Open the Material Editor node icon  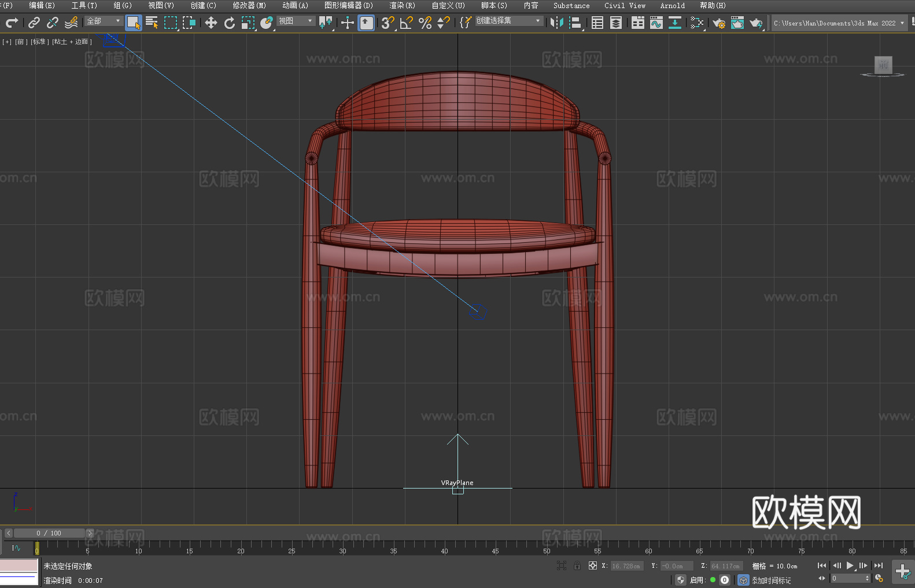[697, 23]
